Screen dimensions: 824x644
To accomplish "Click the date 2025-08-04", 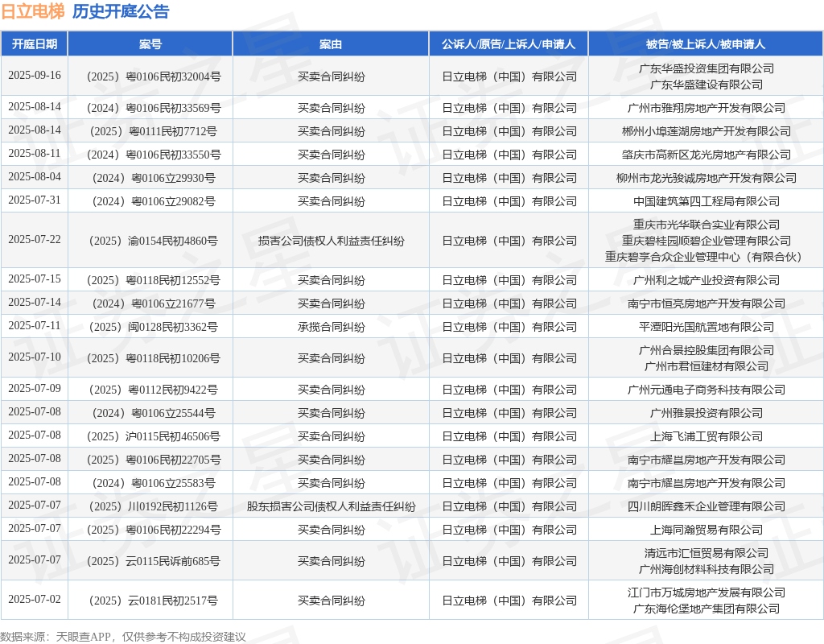I will tap(34, 176).
